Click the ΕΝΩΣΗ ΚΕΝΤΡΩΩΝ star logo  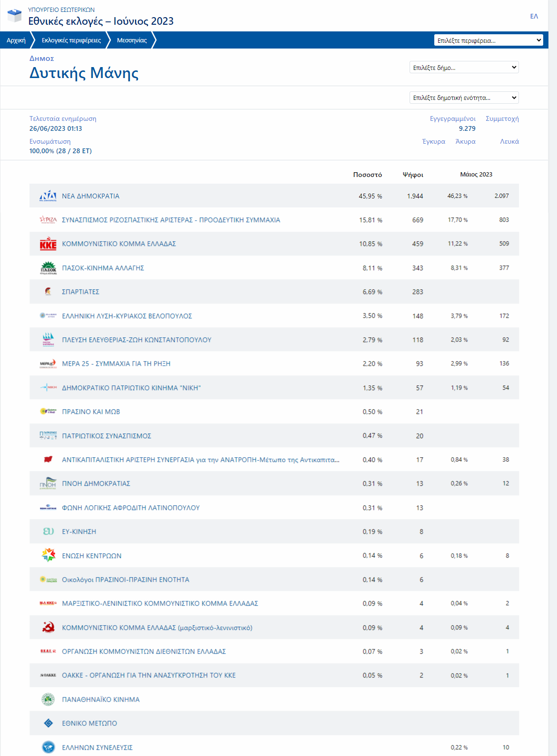(48, 555)
